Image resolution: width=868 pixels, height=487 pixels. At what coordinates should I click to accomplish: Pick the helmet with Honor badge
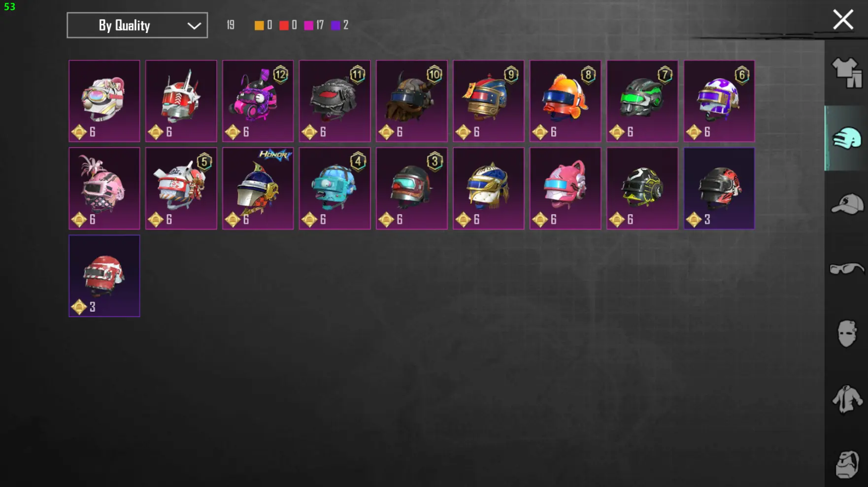point(258,188)
